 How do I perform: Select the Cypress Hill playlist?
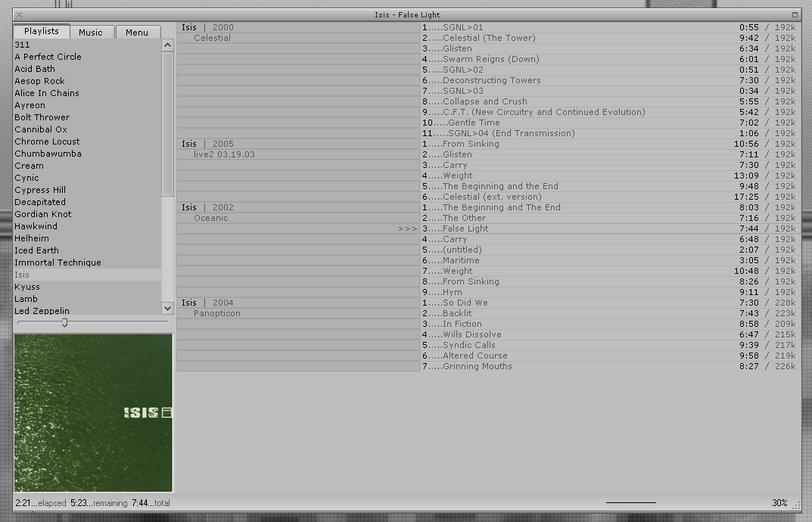88,190
